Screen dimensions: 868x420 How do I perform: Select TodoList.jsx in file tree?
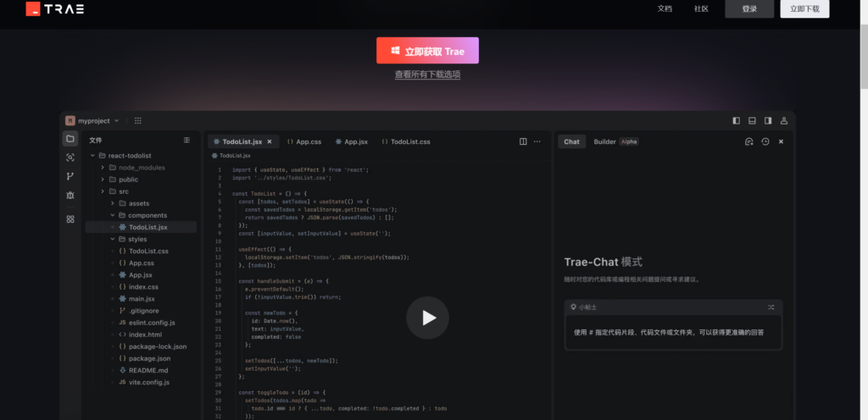tap(142, 227)
